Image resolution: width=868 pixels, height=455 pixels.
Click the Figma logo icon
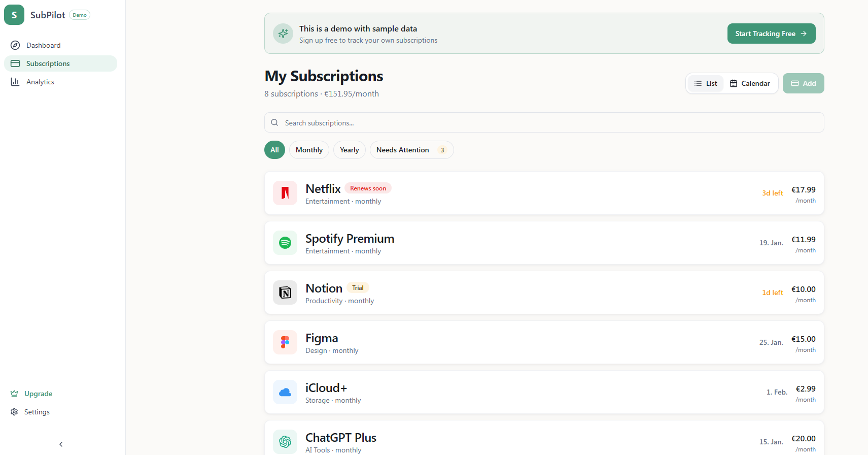pos(285,342)
